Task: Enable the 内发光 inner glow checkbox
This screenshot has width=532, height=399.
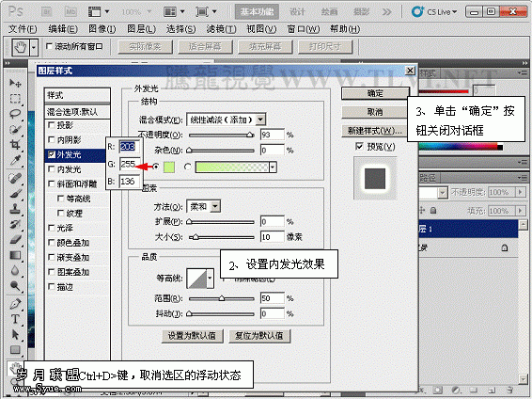Action: click(x=52, y=169)
